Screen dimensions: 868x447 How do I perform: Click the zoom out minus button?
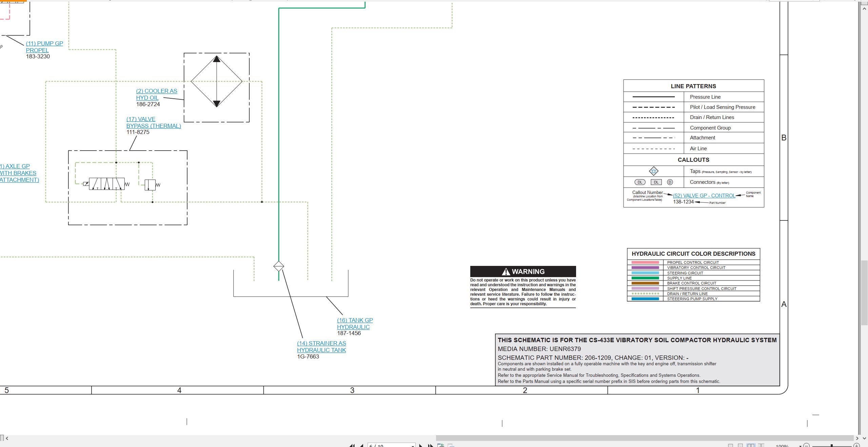click(807, 446)
